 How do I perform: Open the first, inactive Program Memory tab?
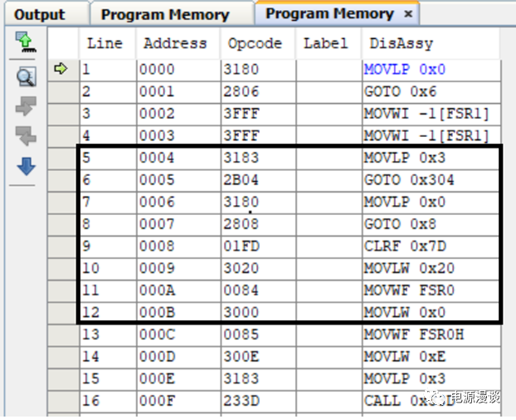(x=164, y=14)
